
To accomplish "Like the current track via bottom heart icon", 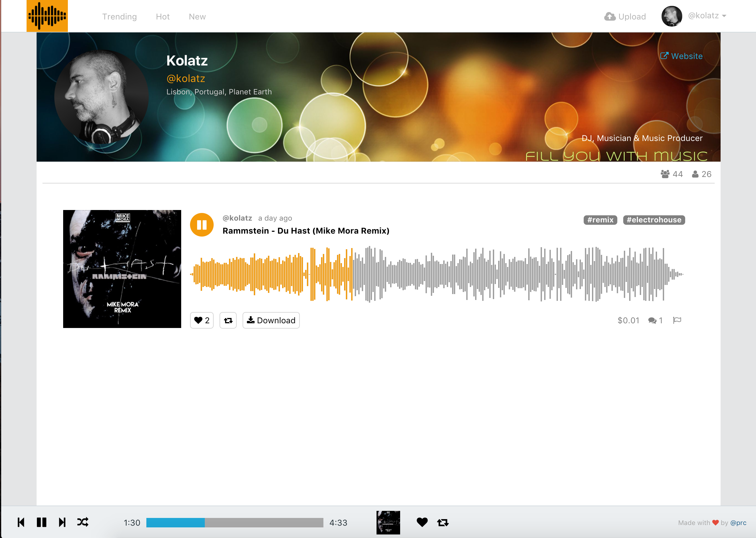I will 422,522.
